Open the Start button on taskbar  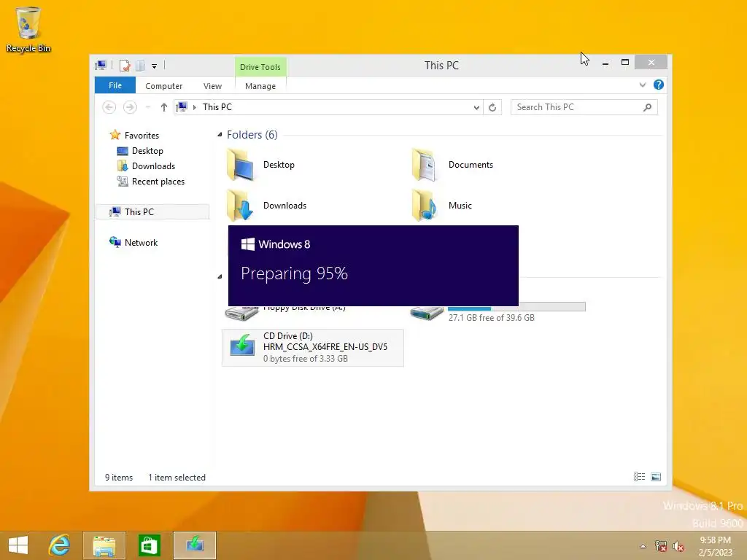18,545
